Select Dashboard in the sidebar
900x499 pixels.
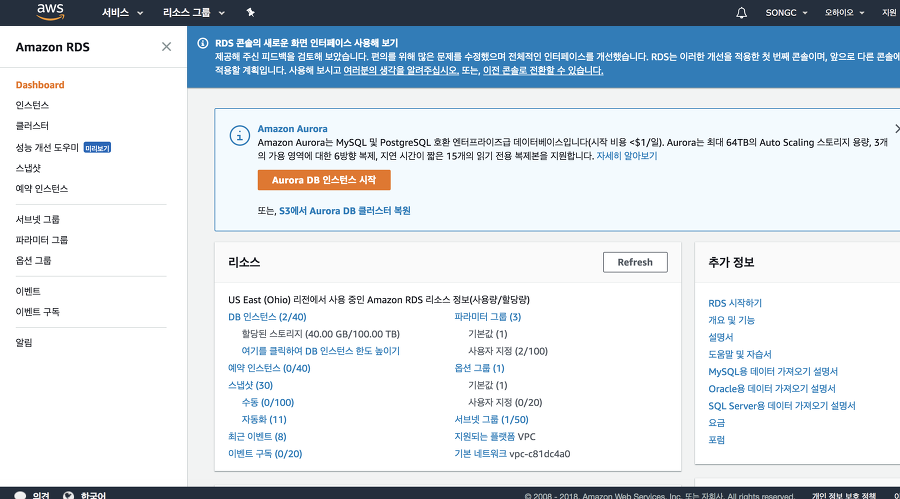(40, 85)
